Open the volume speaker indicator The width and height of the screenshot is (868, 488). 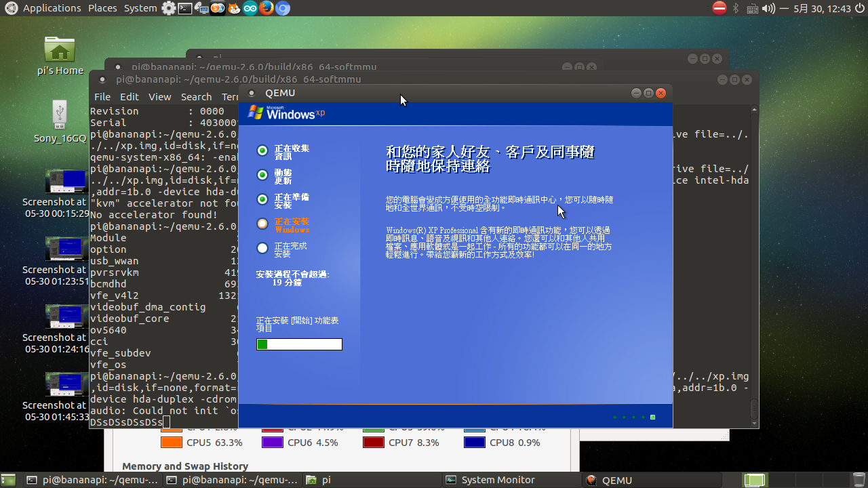(768, 8)
